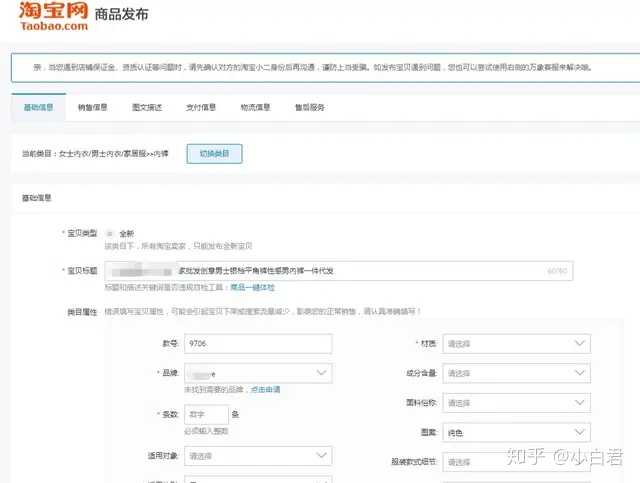The image size is (640, 483).
Task: Expand the 品牌 dropdown
Action: click(x=258, y=373)
